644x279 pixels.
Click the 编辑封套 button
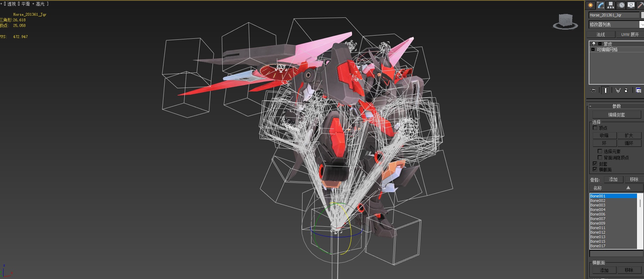616,114
